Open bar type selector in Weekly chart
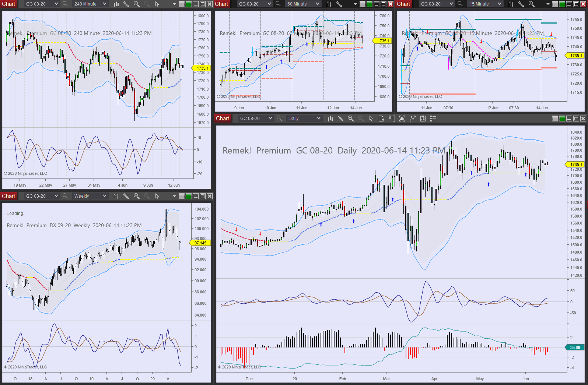588x385 pixels. 116,196
